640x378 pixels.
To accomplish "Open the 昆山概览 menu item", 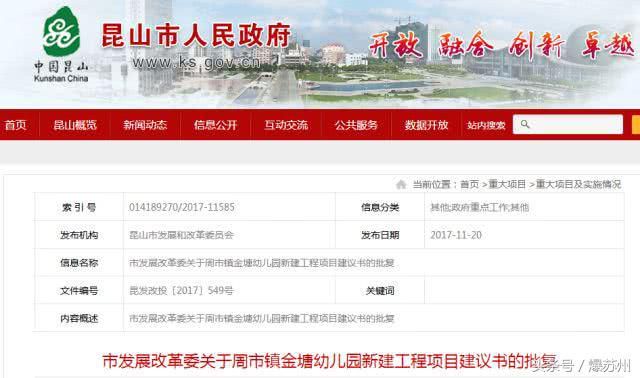I will pyautogui.click(x=75, y=125).
